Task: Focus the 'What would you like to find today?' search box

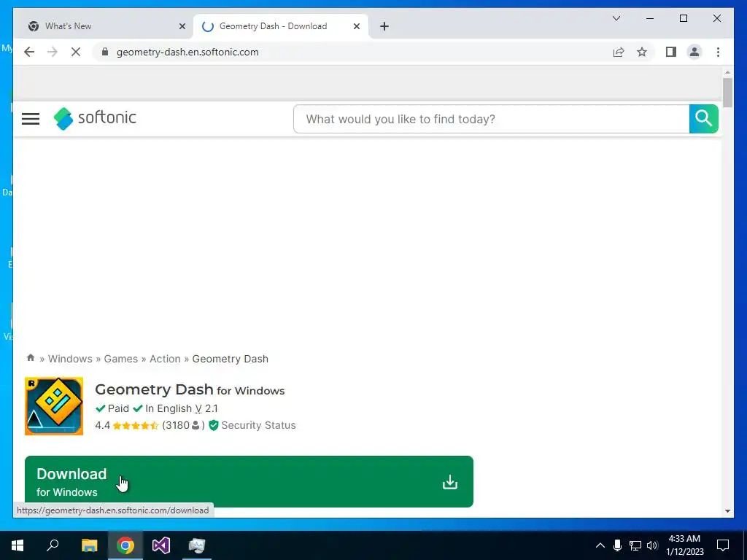Action: 491,119
